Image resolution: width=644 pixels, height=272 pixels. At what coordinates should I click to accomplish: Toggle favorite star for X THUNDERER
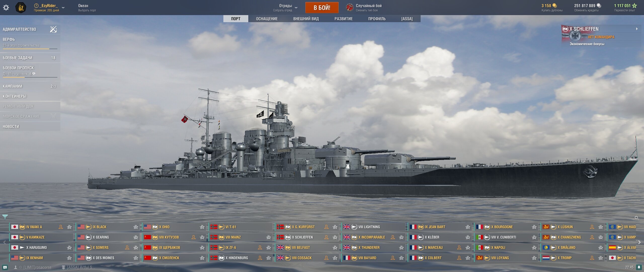401,248
